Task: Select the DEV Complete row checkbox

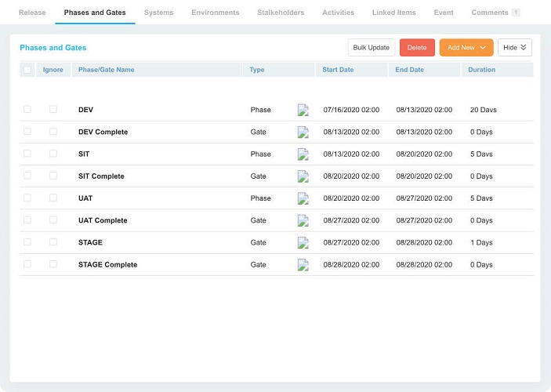Action: (x=27, y=131)
